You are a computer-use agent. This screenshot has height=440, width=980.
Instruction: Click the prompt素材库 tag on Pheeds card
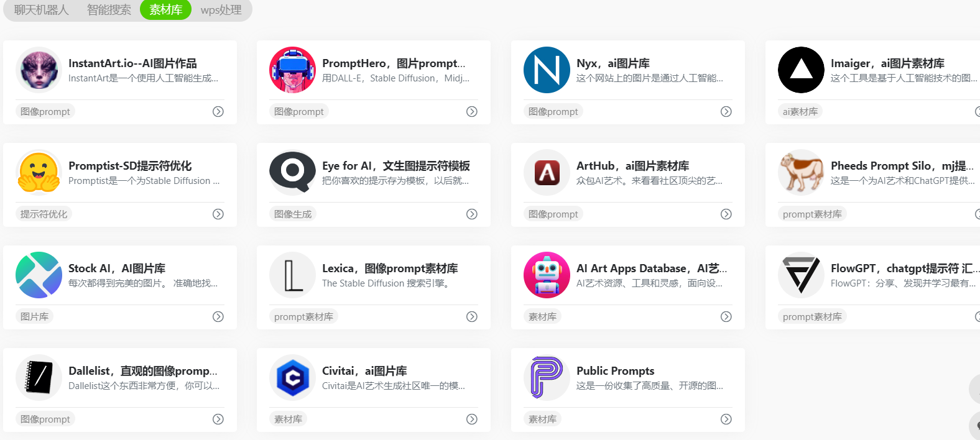[812, 214]
